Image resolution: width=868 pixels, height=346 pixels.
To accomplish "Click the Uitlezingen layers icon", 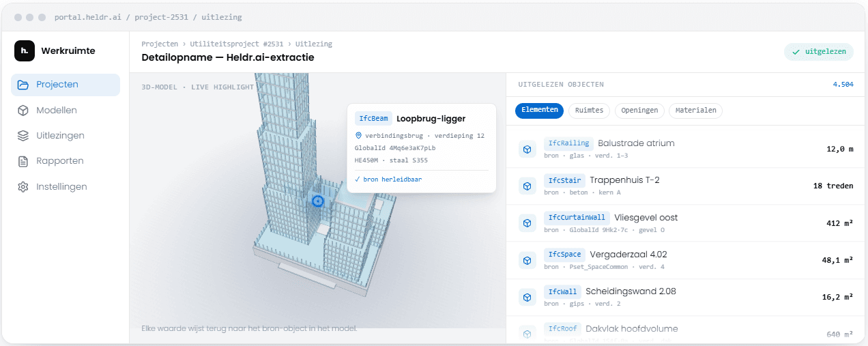I will click(23, 136).
